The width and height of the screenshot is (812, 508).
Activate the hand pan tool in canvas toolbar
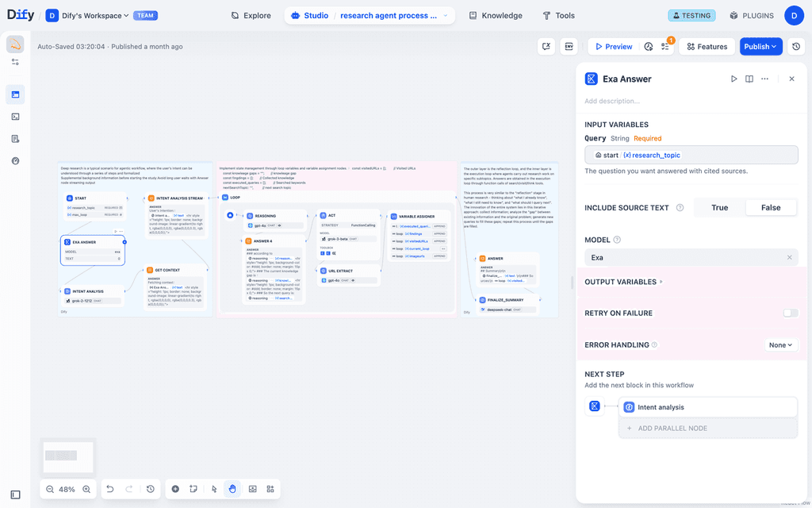[x=232, y=489]
